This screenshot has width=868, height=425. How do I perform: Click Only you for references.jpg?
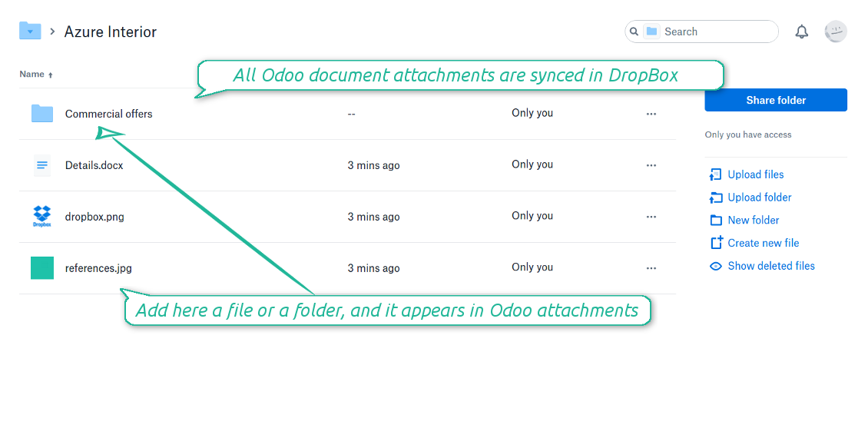pyautogui.click(x=532, y=267)
